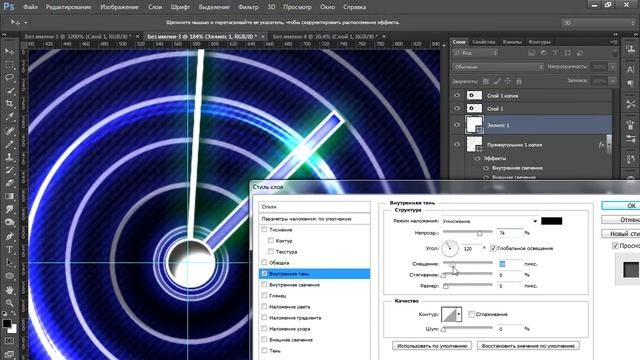640x360 pixels.
Task: Select the Zoom tool
Action: coord(10,302)
